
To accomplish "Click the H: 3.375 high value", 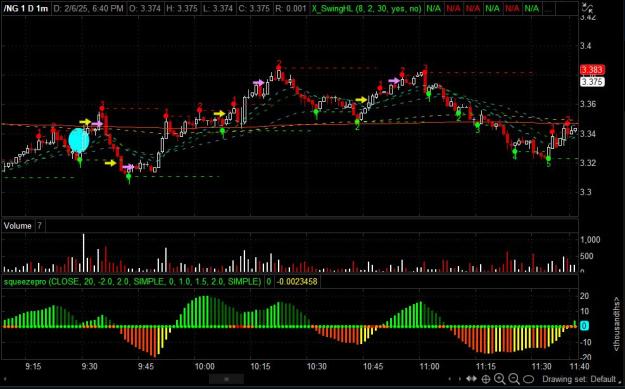I will pyautogui.click(x=181, y=8).
